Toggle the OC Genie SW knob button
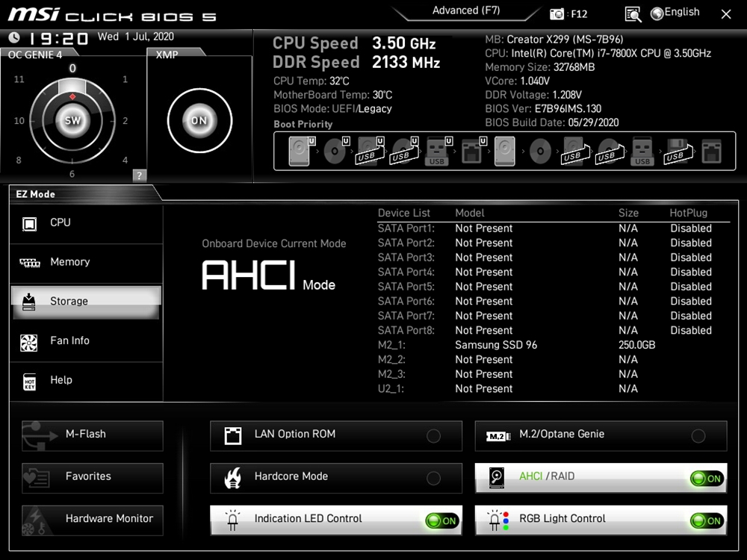The image size is (747, 560). point(72,120)
